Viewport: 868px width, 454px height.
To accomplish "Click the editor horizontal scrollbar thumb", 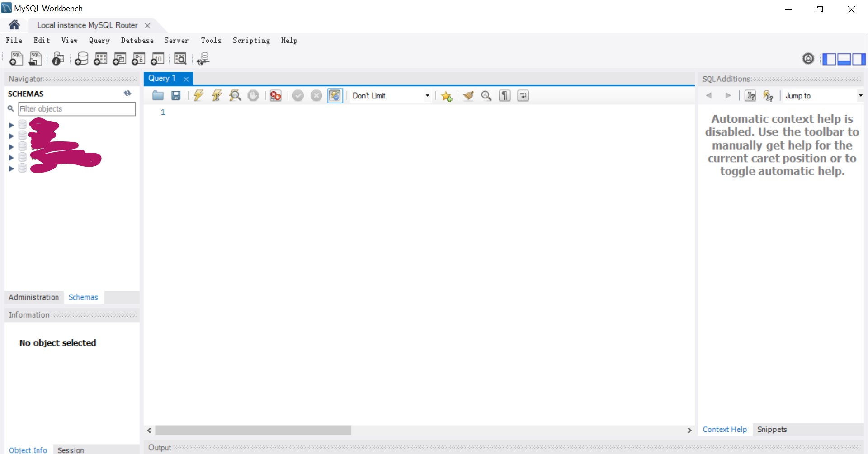I will click(253, 431).
